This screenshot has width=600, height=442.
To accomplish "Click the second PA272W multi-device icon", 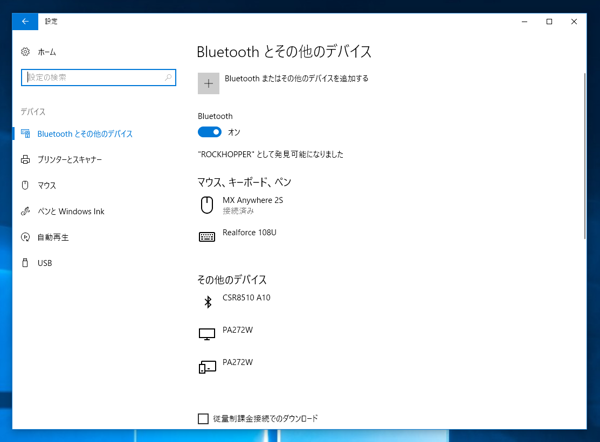I will [x=207, y=367].
